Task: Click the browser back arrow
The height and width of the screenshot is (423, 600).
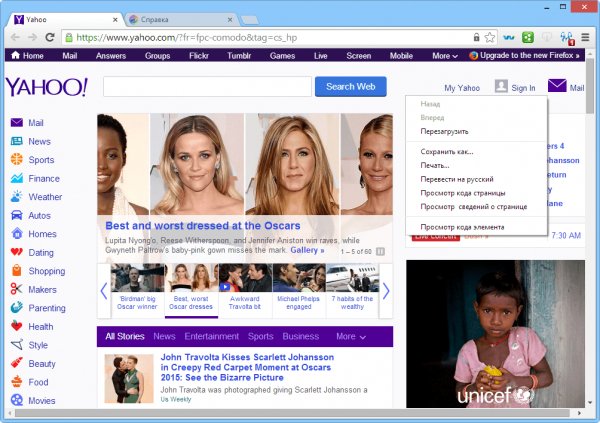Action: (15, 37)
